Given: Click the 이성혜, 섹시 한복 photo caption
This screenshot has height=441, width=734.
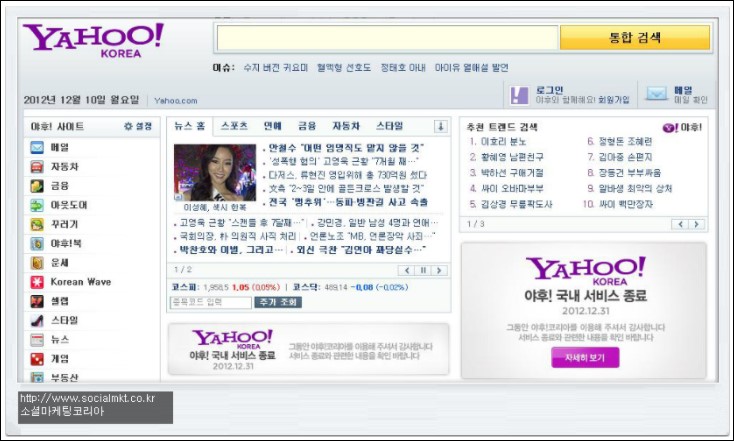Looking at the screenshot, I should click(x=215, y=207).
